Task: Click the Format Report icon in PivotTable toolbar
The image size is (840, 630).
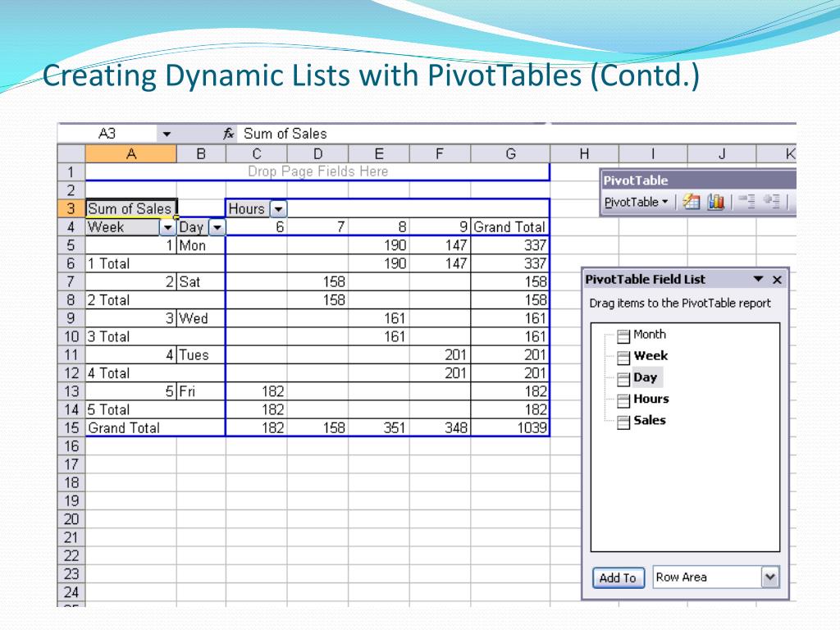Action: coord(692,202)
